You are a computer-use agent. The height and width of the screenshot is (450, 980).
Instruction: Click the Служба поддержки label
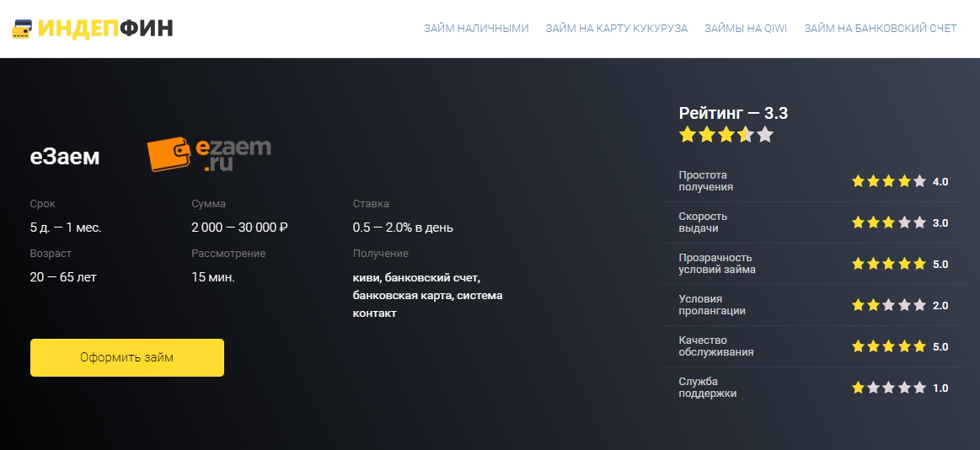click(708, 388)
